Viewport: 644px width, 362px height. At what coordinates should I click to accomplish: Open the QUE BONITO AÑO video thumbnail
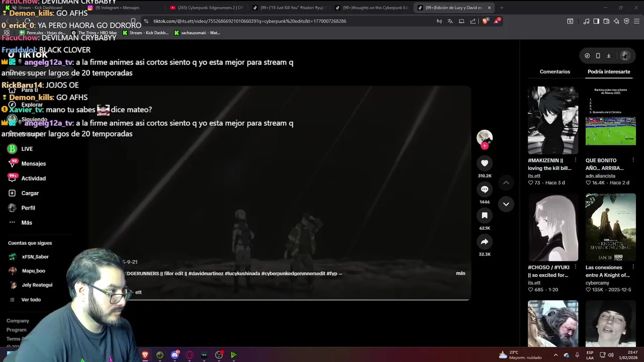tap(610, 120)
